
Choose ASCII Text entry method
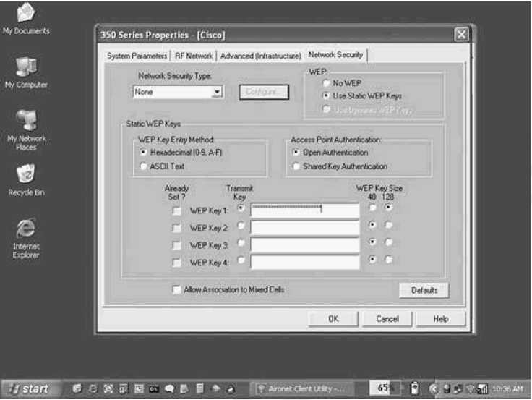coord(143,166)
